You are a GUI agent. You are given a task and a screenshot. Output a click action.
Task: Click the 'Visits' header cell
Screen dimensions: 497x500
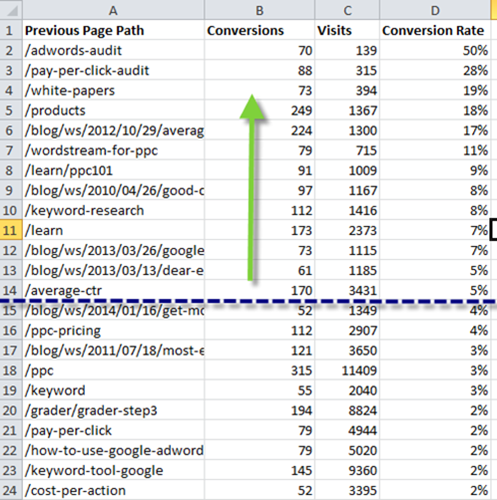click(x=347, y=30)
